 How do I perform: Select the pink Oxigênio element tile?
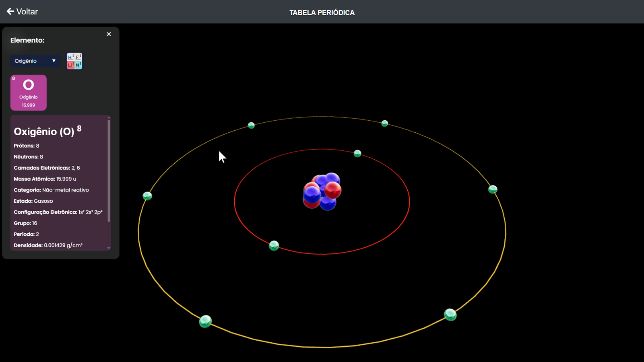(29, 93)
